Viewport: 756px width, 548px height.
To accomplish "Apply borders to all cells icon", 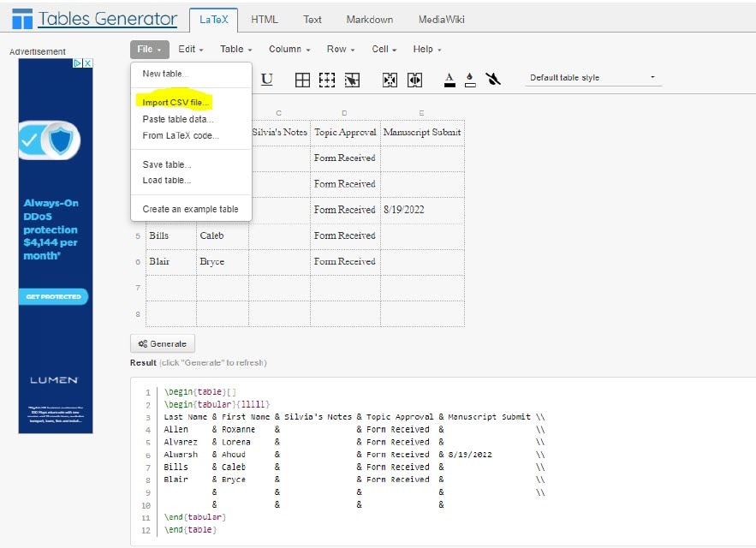I will click(x=302, y=80).
